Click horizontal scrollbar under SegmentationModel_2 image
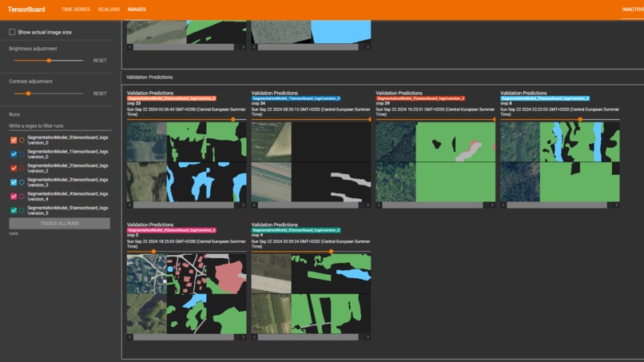This screenshot has width=644, height=362. pos(432,205)
